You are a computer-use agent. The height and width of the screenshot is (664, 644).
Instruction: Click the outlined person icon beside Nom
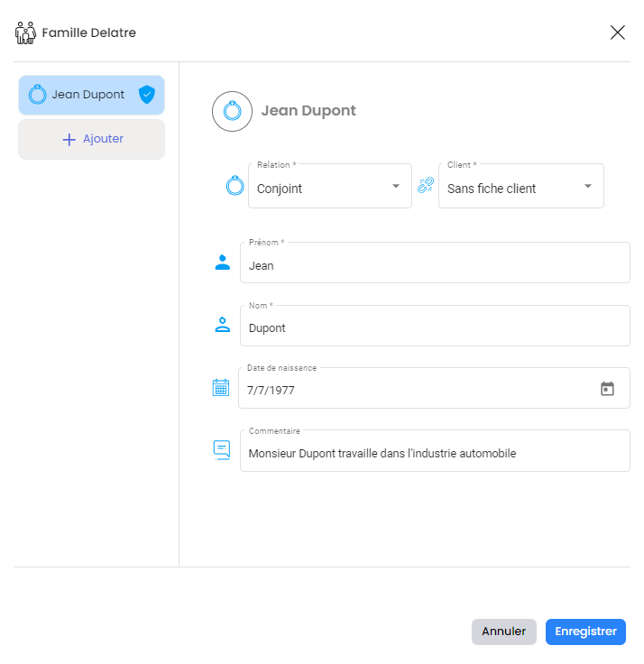222,325
